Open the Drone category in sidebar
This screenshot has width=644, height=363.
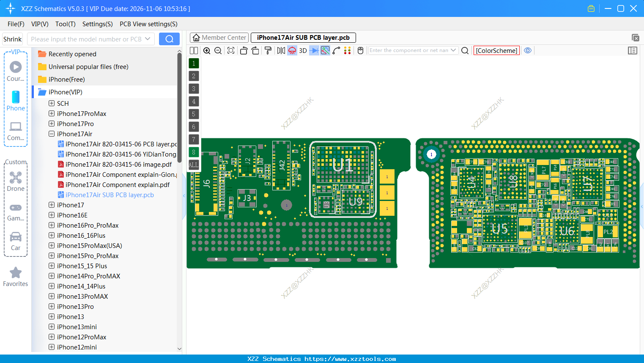point(16,181)
